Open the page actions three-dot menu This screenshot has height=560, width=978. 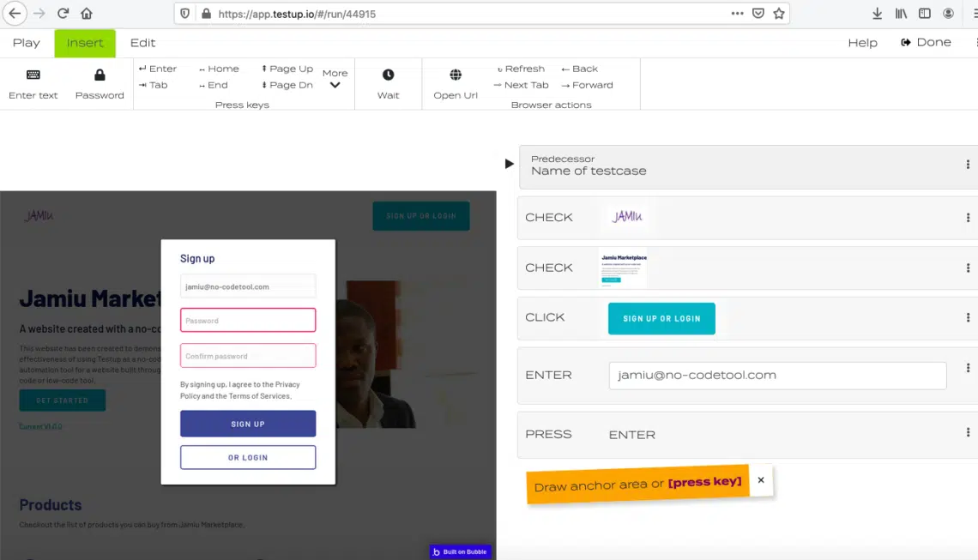pyautogui.click(x=737, y=13)
